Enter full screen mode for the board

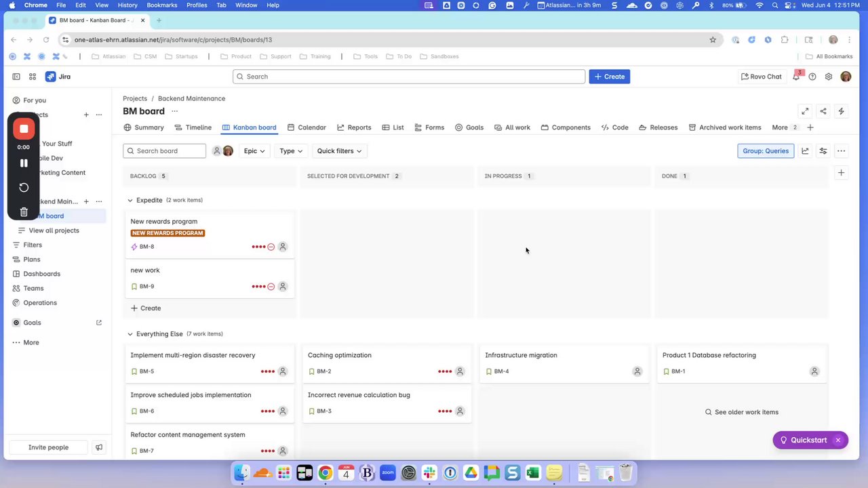(x=805, y=111)
